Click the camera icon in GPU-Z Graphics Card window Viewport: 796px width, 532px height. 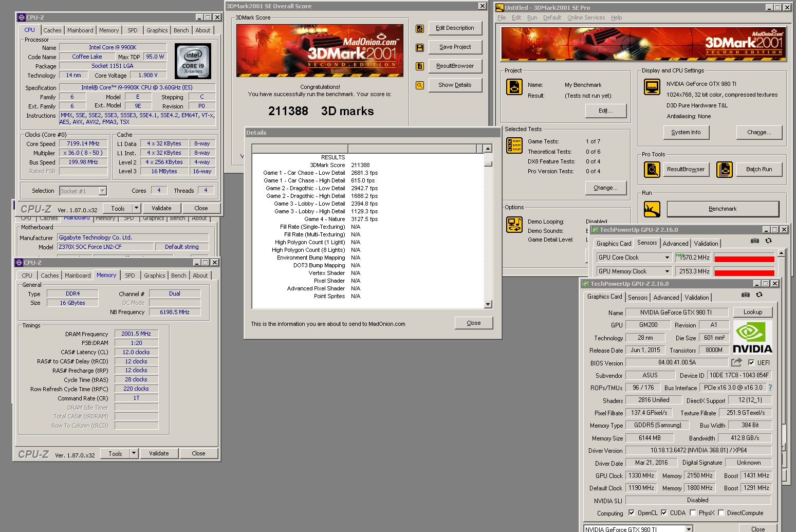click(745, 295)
